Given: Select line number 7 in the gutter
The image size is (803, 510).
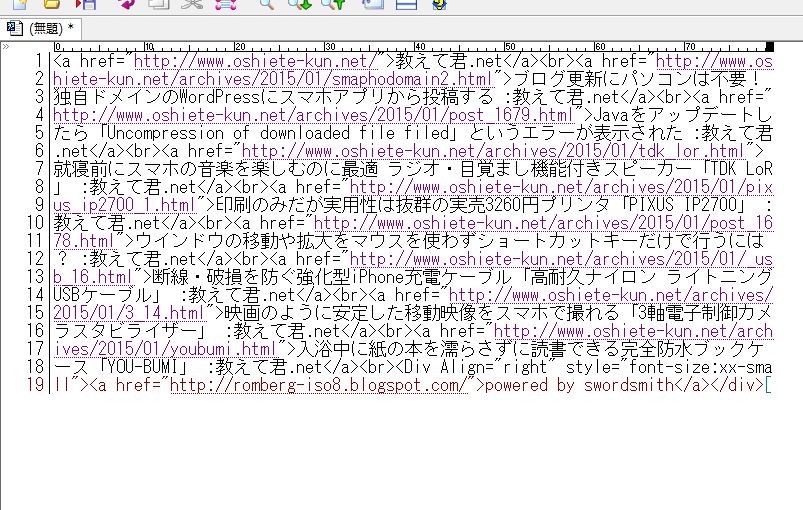Looking at the screenshot, I should point(39,169).
